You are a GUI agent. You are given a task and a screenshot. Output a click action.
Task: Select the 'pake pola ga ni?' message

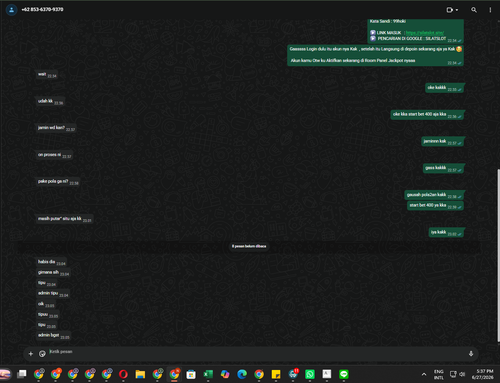tap(58, 182)
